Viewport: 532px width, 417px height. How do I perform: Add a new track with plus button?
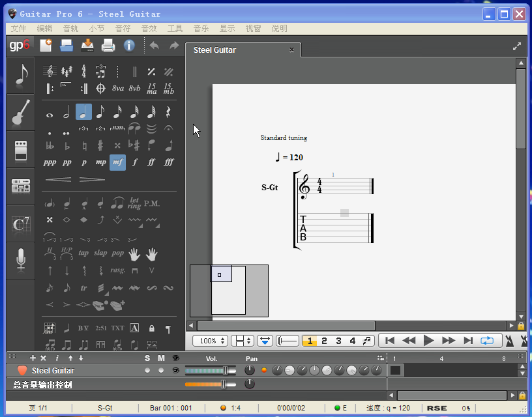pyautogui.click(x=33, y=358)
